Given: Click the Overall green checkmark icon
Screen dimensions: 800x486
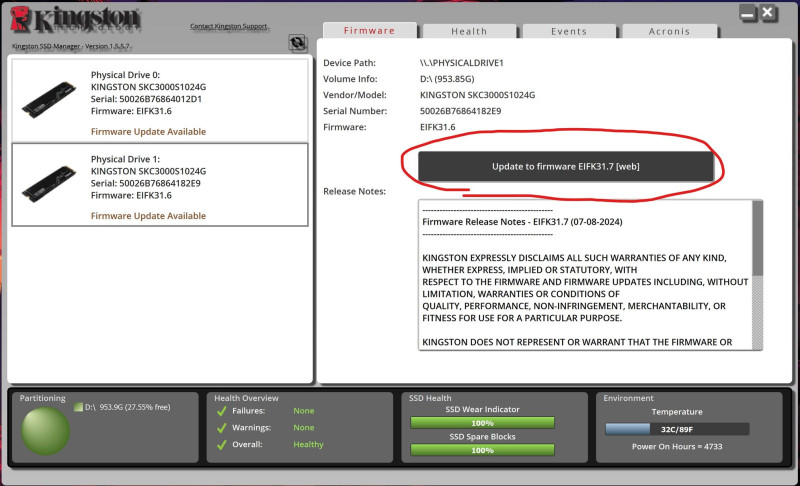Looking at the screenshot, I should click(221, 445).
